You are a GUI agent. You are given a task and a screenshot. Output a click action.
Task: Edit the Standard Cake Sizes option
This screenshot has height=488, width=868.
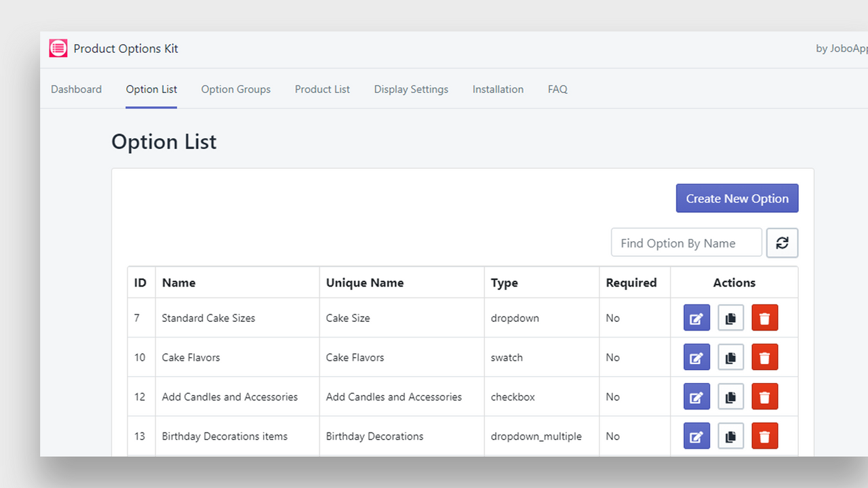coord(696,318)
